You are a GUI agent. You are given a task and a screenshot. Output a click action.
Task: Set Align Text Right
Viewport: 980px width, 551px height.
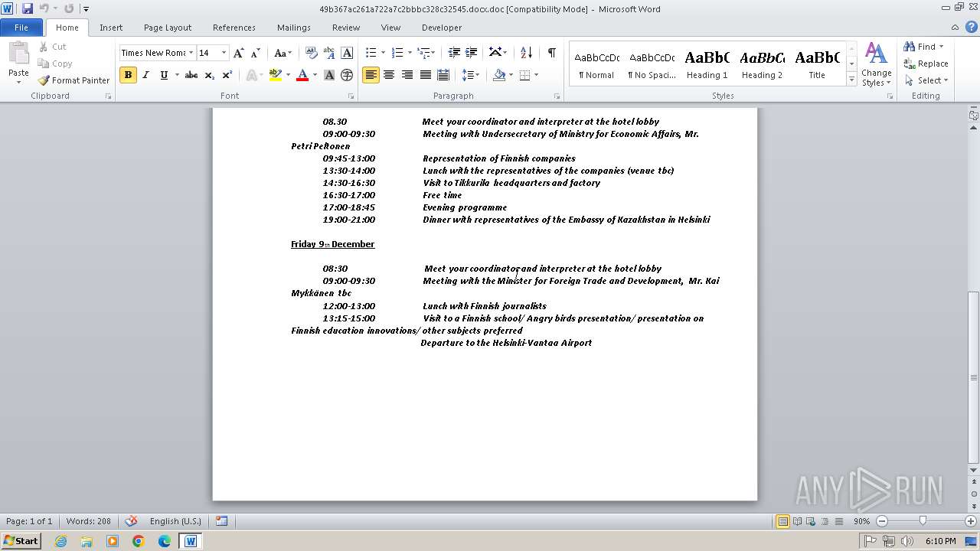[407, 75]
